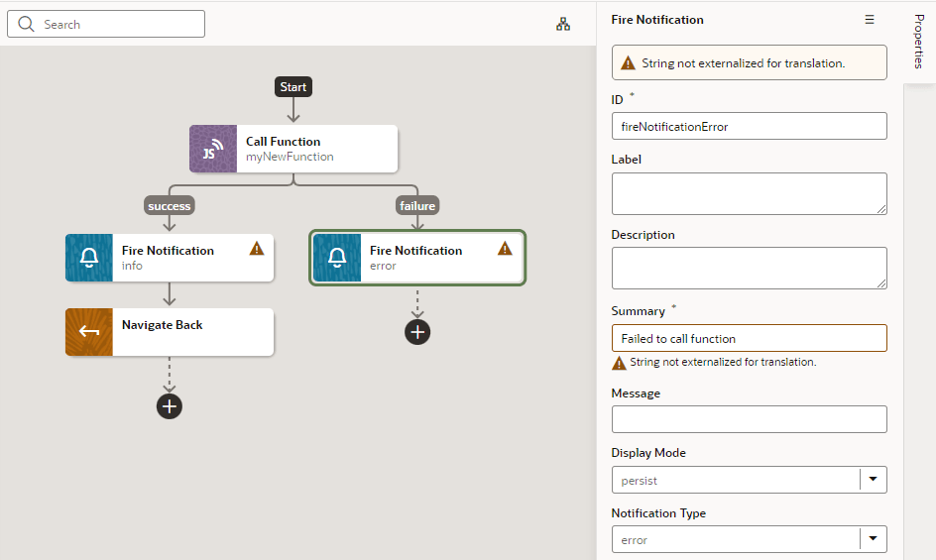Open the Display Mode dropdown
Viewport: 936px width, 560px height.
point(750,480)
